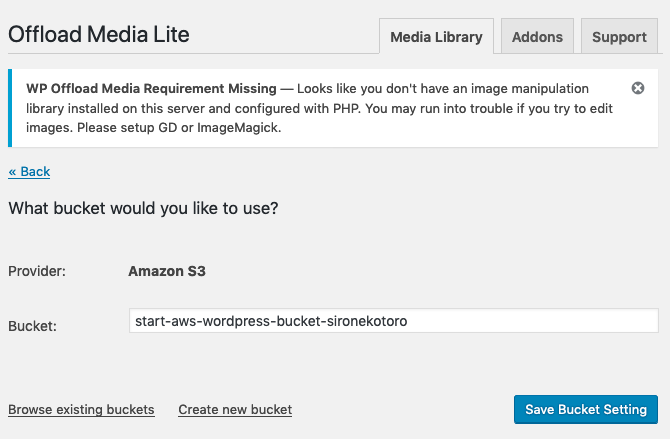
Task: Focus the Bucket name input field
Action: (x=393, y=321)
